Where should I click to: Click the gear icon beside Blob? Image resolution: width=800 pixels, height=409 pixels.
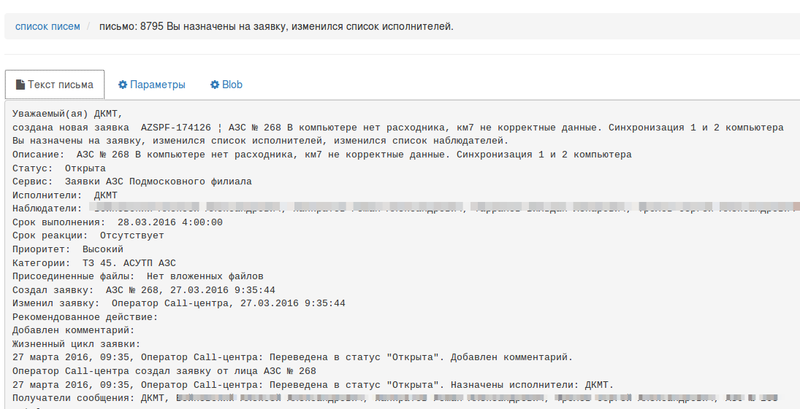(x=214, y=85)
